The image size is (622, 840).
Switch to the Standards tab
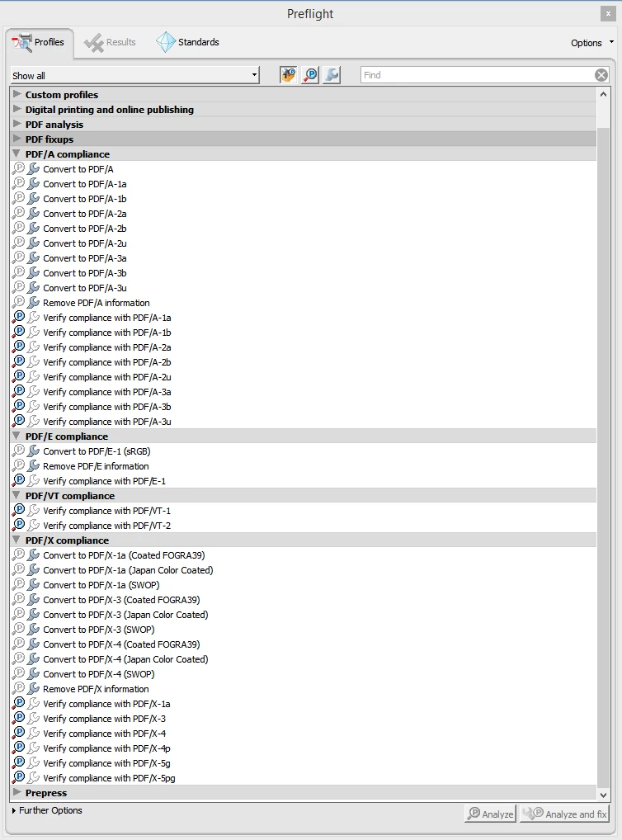187,42
